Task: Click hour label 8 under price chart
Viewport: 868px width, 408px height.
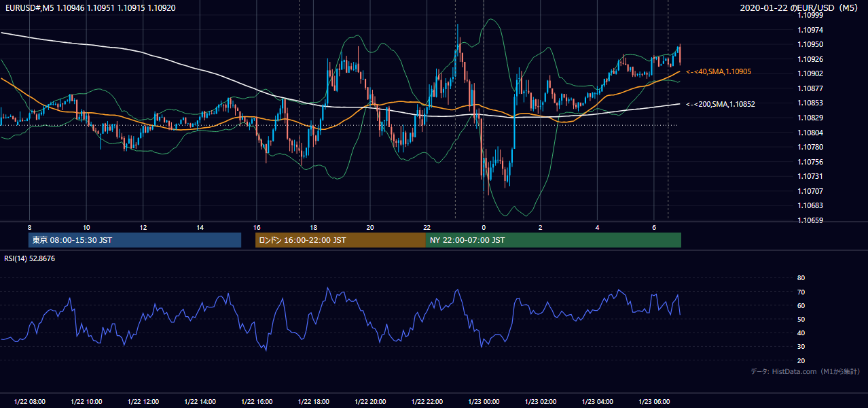Action: (x=29, y=227)
